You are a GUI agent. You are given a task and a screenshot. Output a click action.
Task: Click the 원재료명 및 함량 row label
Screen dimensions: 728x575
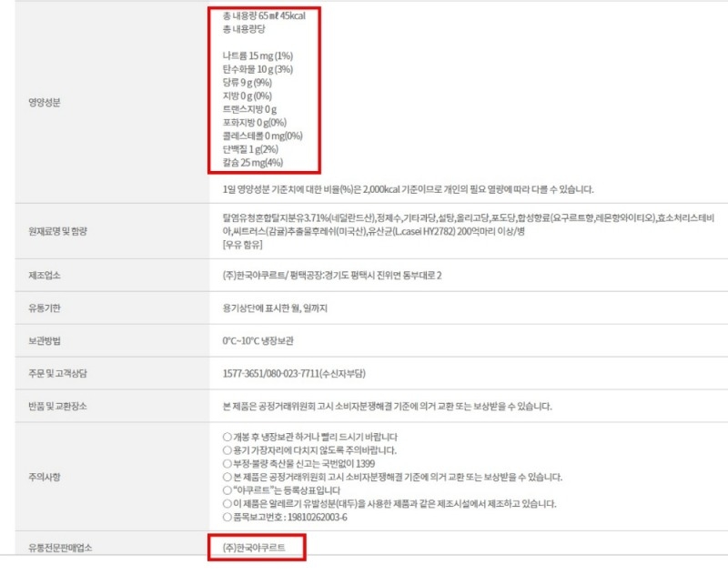point(56,233)
